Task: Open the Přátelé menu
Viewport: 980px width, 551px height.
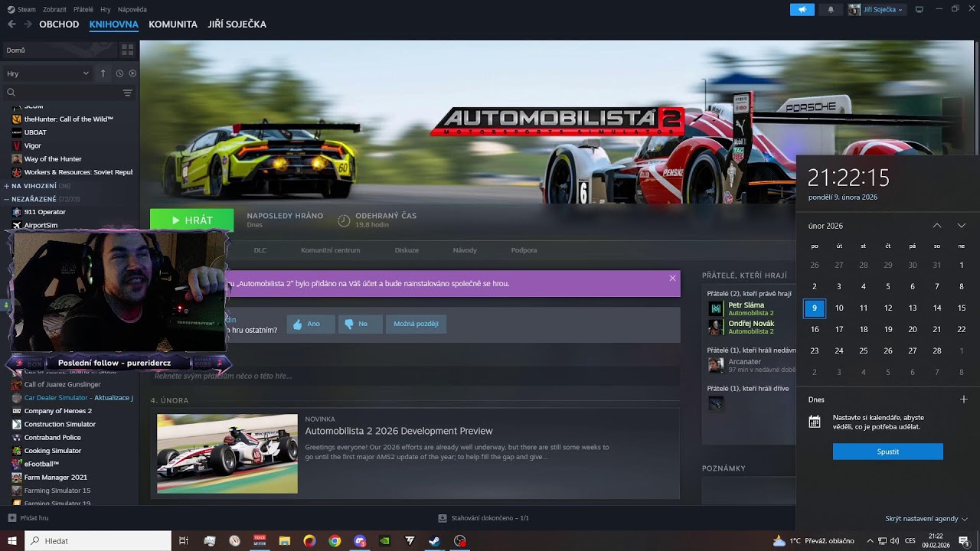Action: point(83,9)
